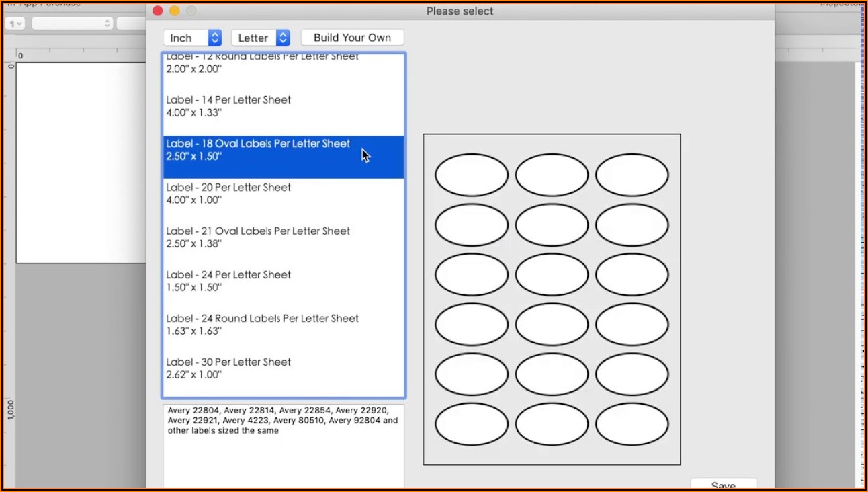Viewport: 868px width, 492px height.
Task: Click the Build Your Own button
Action: [352, 38]
